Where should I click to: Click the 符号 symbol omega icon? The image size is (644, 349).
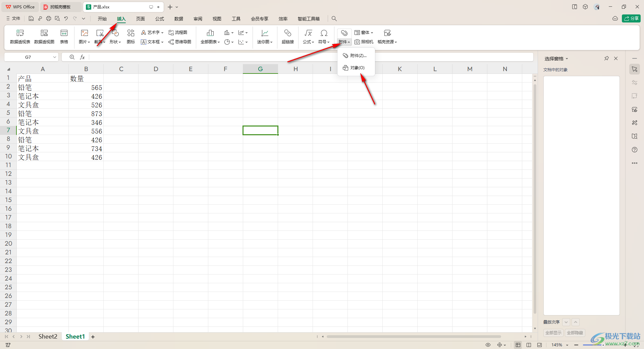[324, 33]
